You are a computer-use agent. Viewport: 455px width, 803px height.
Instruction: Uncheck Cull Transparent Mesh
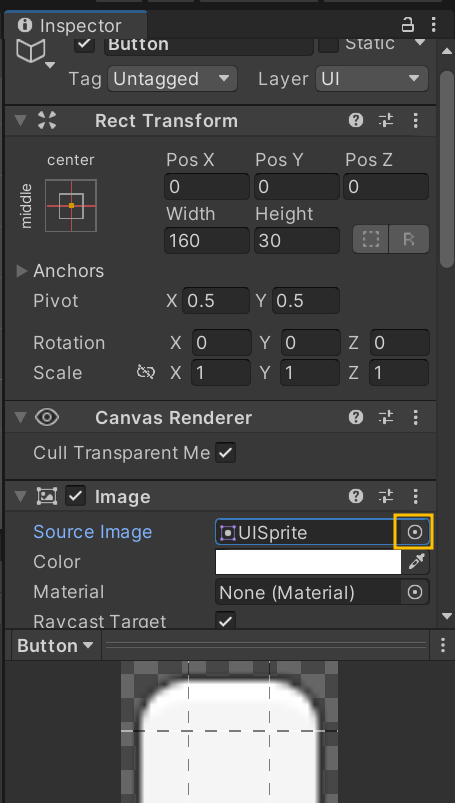click(225, 453)
